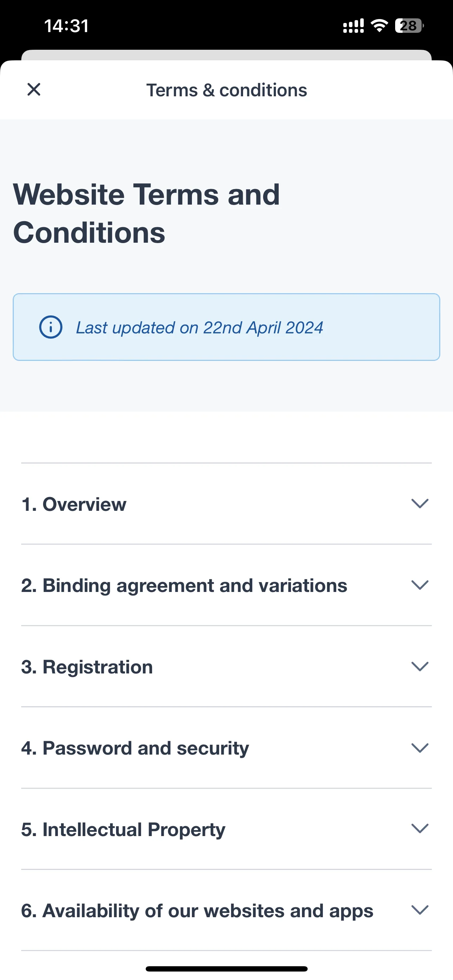Close the Terms & conditions sheet
The height and width of the screenshot is (980, 453).
pos(34,90)
